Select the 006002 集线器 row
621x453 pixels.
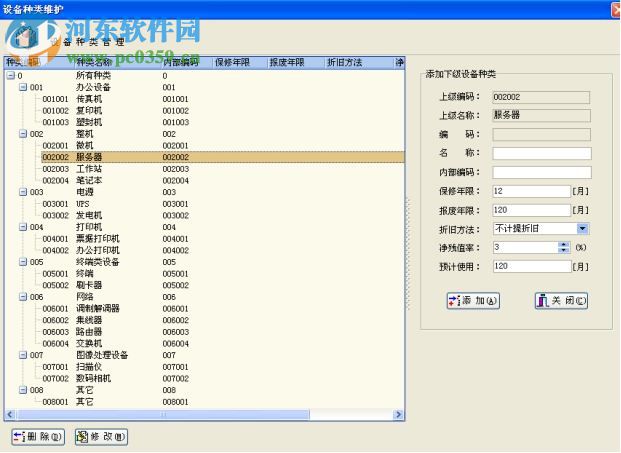[x=223, y=320]
